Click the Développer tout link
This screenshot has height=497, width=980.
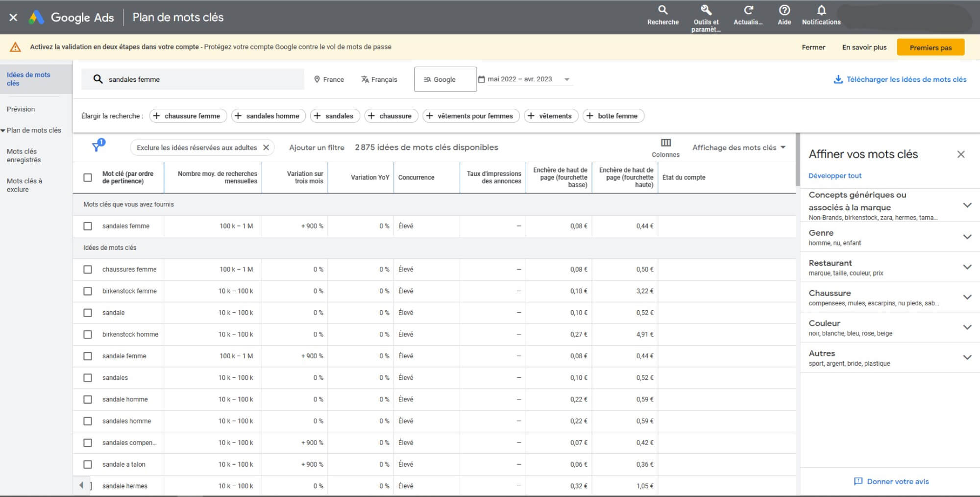point(835,175)
